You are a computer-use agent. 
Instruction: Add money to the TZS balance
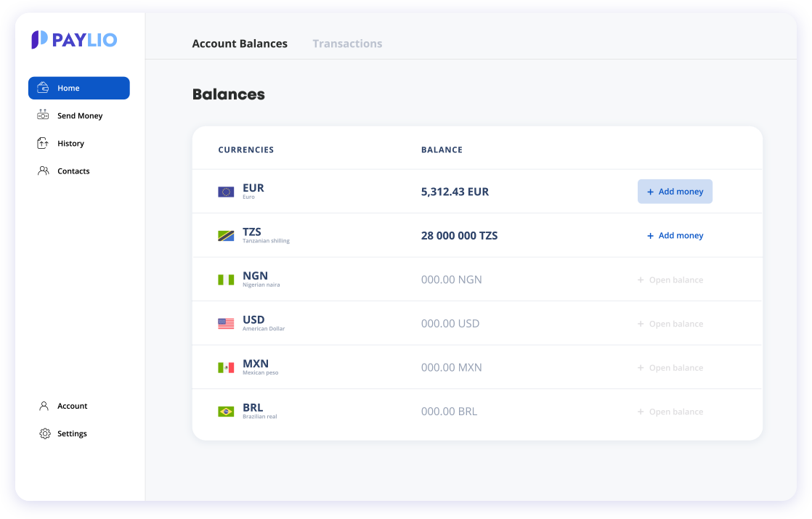coord(675,236)
